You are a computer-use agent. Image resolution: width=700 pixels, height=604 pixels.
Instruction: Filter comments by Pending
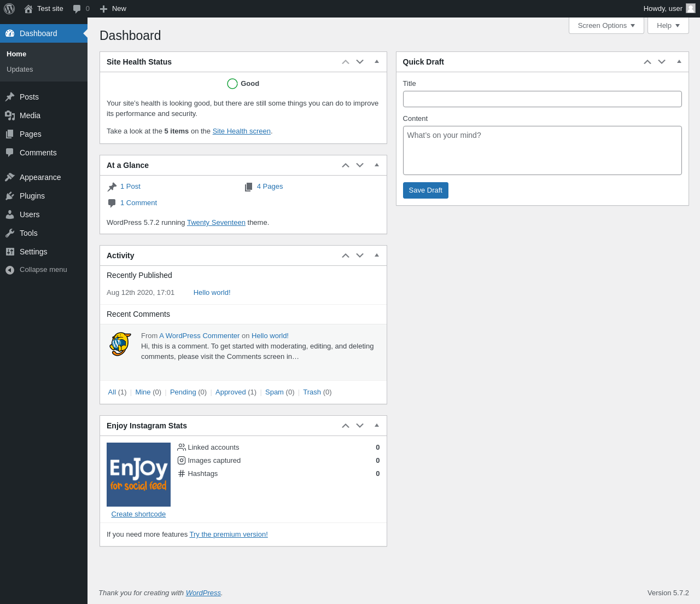coord(183,392)
